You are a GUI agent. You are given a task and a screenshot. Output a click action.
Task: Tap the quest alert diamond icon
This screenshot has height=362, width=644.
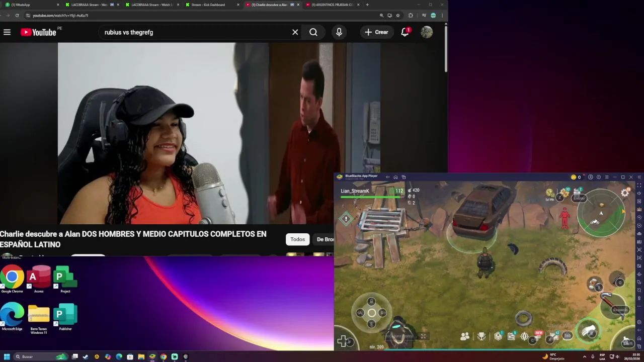coord(346,219)
